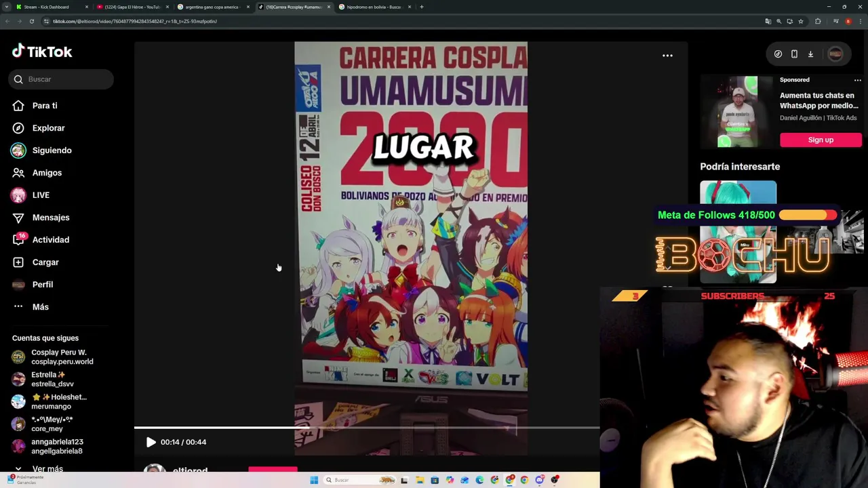Click the TikTok coins icon in top-right pill
The height and width of the screenshot is (488, 868).
(x=778, y=54)
